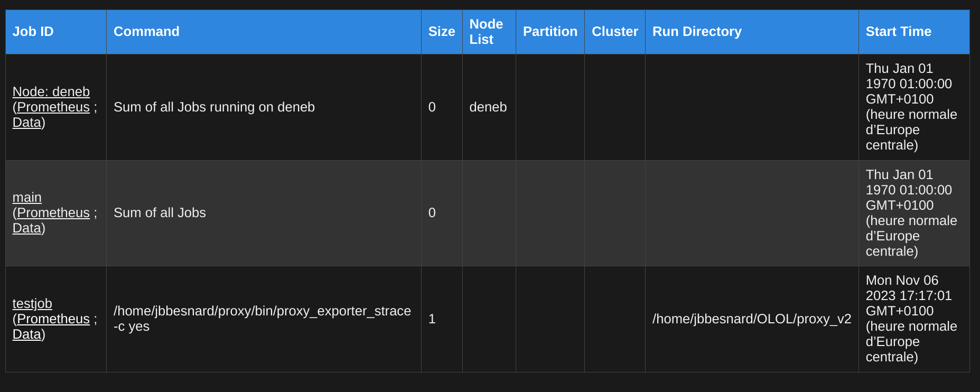Click the /home/jbbesnard/OLOL/proxy_v2 run directory cell
Viewport: 980px width, 392px height.
752,319
